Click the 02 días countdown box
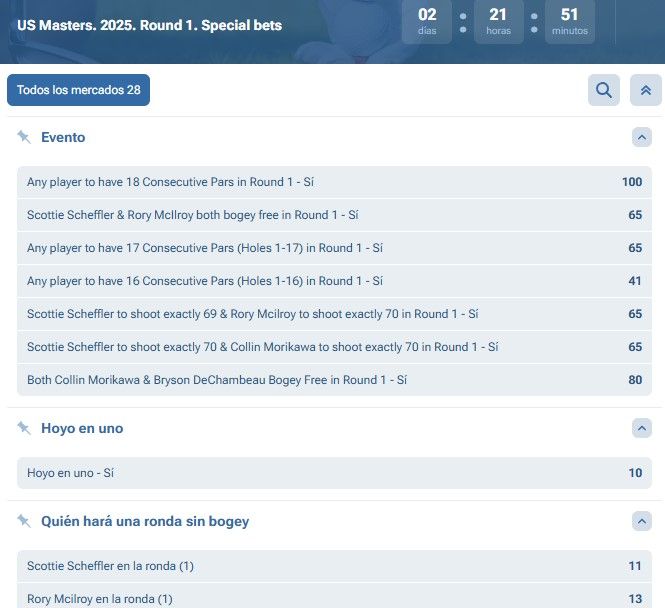This screenshot has width=665, height=608. pyautogui.click(x=427, y=21)
